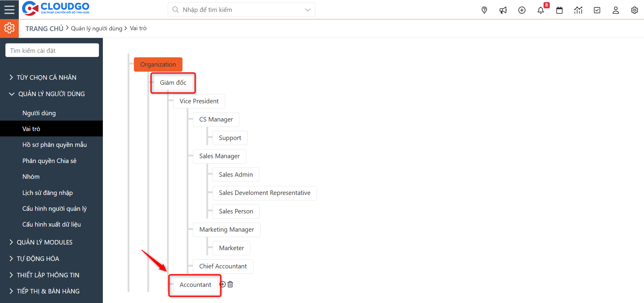Open TRANG CHỦ breadcrumb link
Image resolution: width=644 pixels, height=303 pixels.
(x=44, y=28)
